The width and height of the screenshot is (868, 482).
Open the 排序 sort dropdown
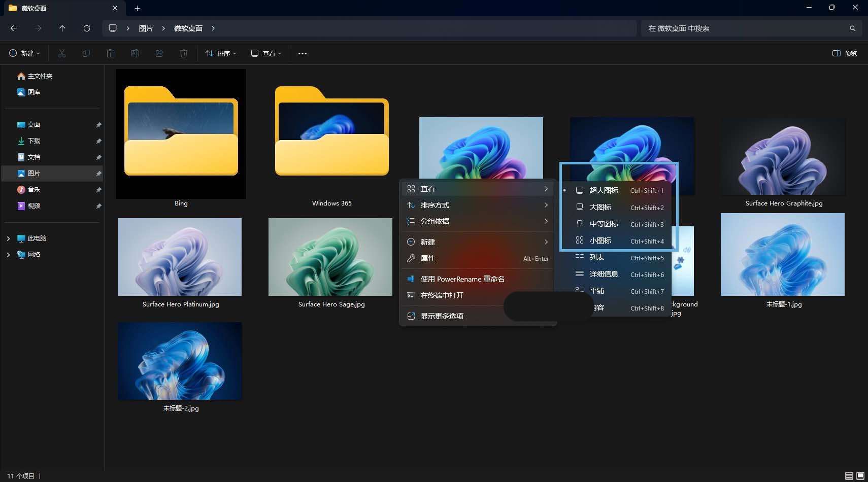click(220, 53)
